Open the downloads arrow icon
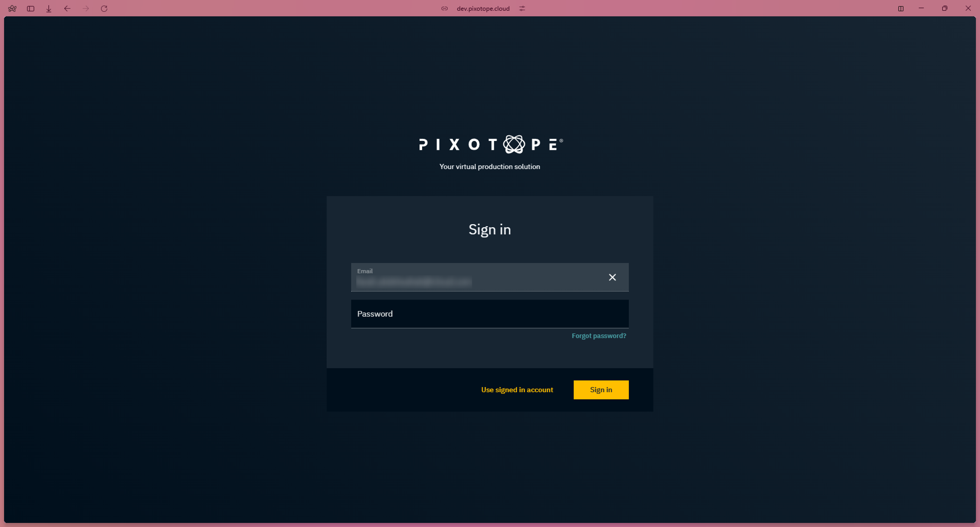 tap(49, 8)
